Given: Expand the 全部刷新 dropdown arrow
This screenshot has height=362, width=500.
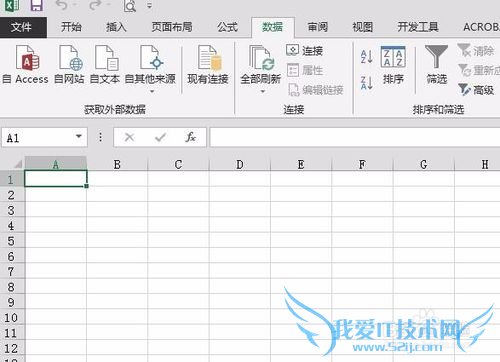Looking at the screenshot, I should pyautogui.click(x=262, y=91).
